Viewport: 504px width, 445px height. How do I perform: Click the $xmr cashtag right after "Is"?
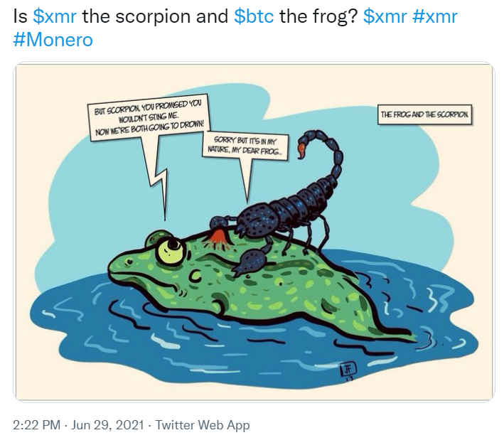tap(55, 17)
